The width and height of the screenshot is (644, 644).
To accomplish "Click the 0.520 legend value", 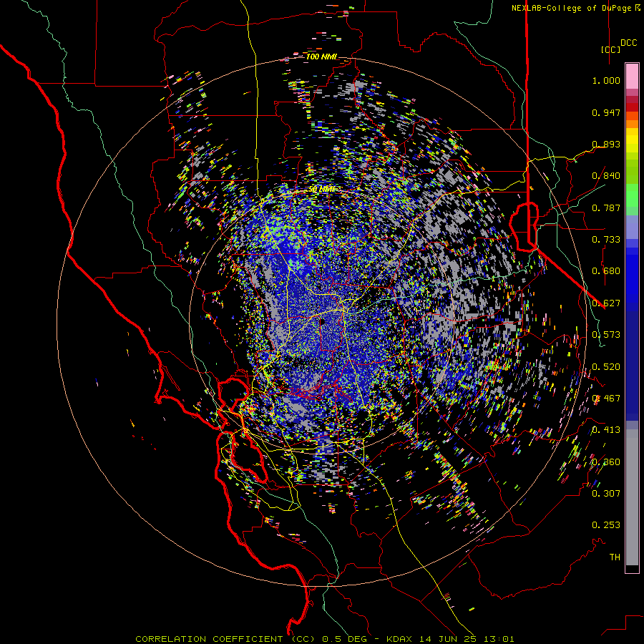I will pos(606,367).
